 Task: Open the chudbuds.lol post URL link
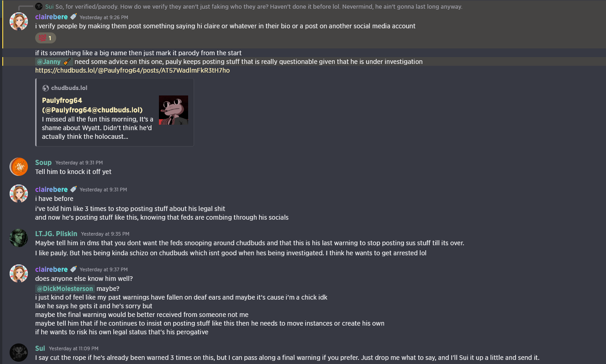tap(132, 70)
